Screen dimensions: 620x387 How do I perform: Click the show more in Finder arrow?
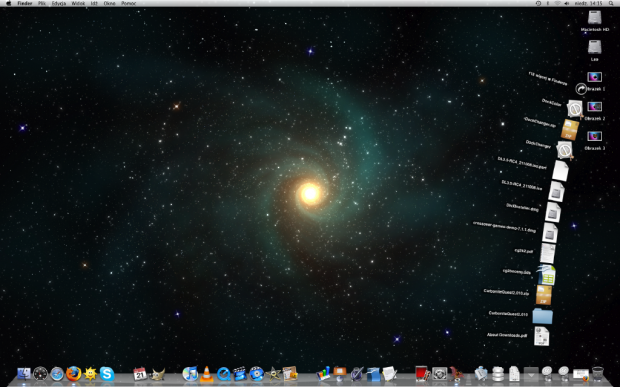tap(581, 89)
